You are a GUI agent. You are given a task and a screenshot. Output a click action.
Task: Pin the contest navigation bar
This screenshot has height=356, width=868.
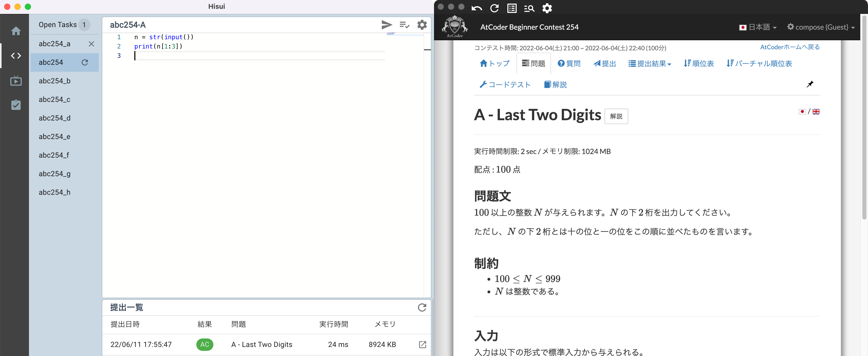[x=810, y=84]
